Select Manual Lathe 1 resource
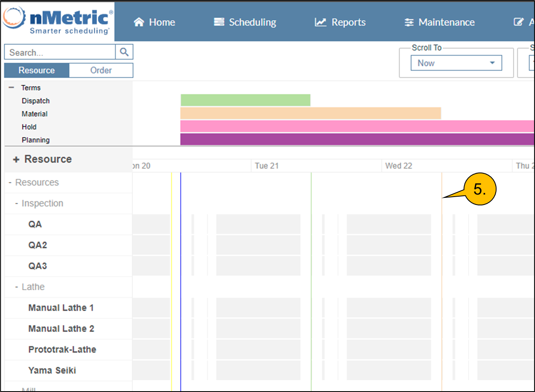The width and height of the screenshot is (535, 392). [x=69, y=308]
